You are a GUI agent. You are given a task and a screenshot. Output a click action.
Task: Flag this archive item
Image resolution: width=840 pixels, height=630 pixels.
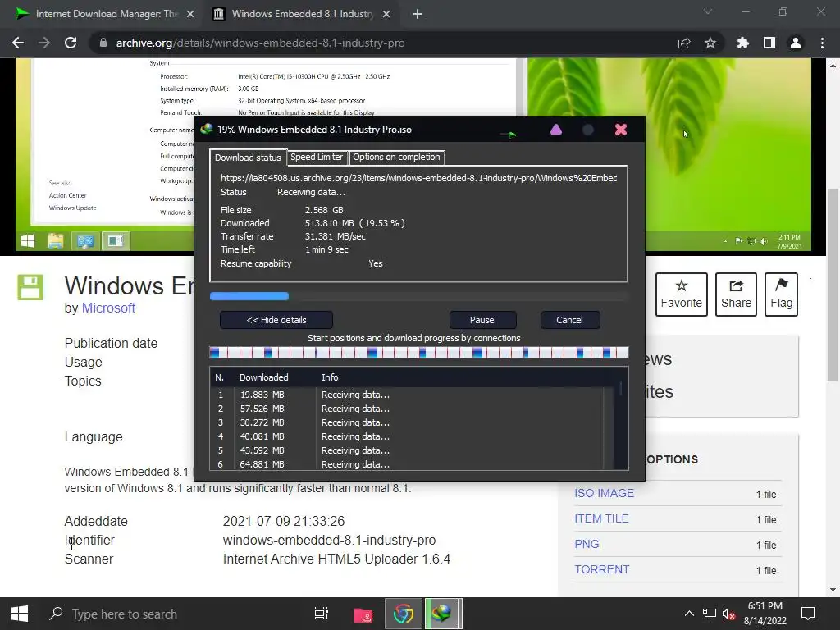pyautogui.click(x=781, y=294)
